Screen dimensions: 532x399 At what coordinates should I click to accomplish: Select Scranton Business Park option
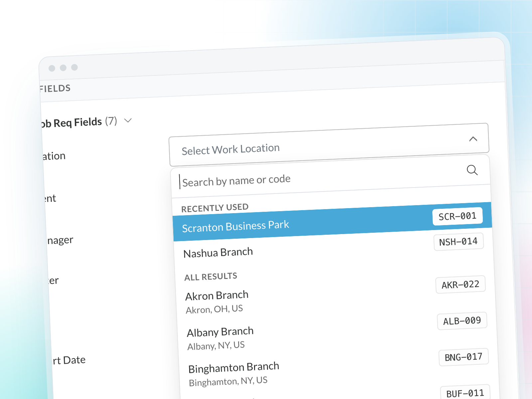(332, 221)
